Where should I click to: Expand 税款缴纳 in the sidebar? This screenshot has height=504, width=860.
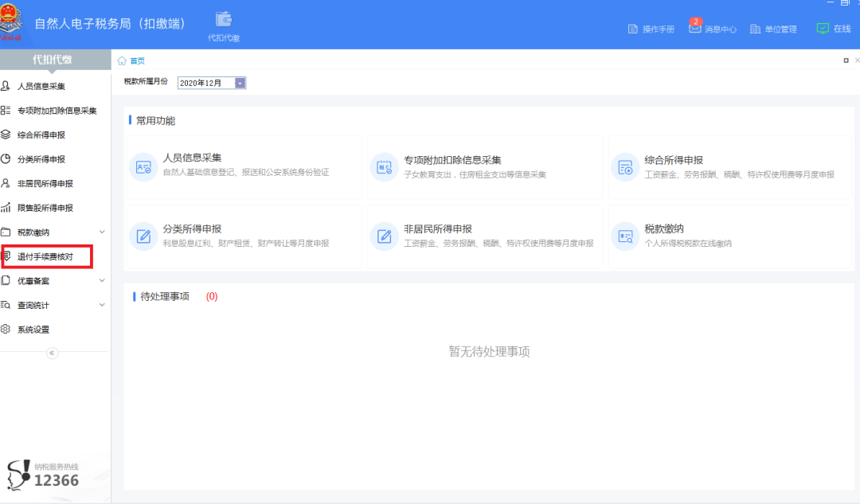pyautogui.click(x=102, y=232)
